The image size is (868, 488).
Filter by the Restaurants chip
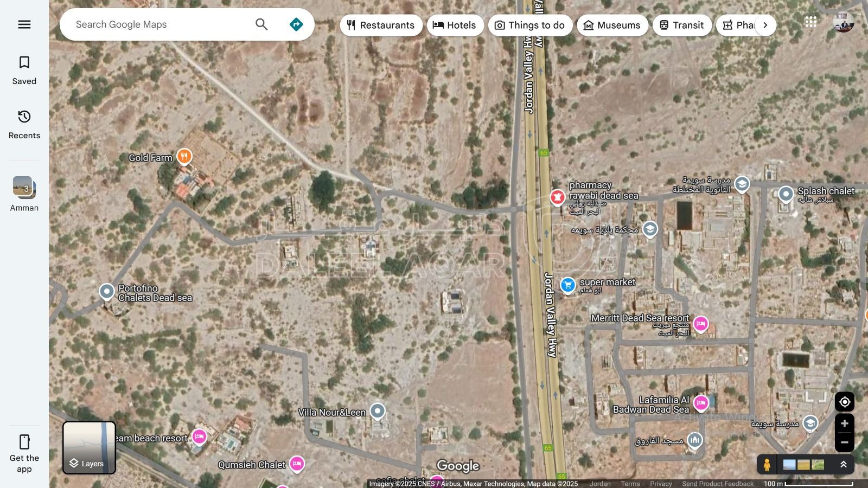coord(381,25)
